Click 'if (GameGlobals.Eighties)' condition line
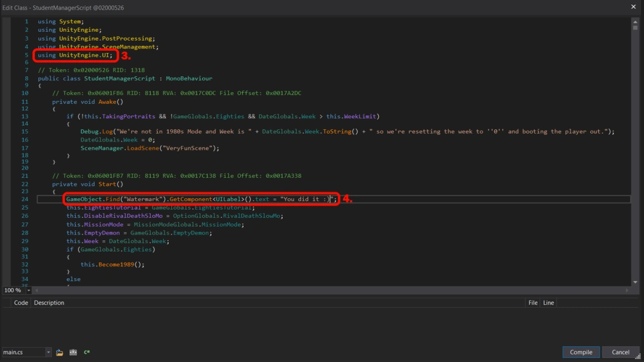 [x=111, y=249]
